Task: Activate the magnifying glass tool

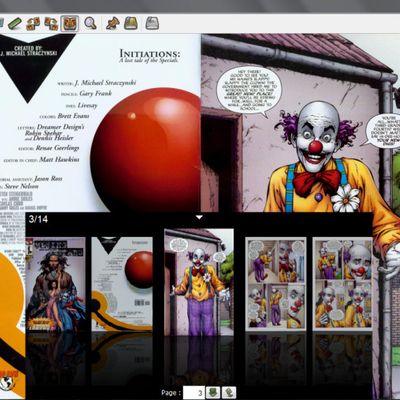Action: pyautogui.click(x=90, y=23)
